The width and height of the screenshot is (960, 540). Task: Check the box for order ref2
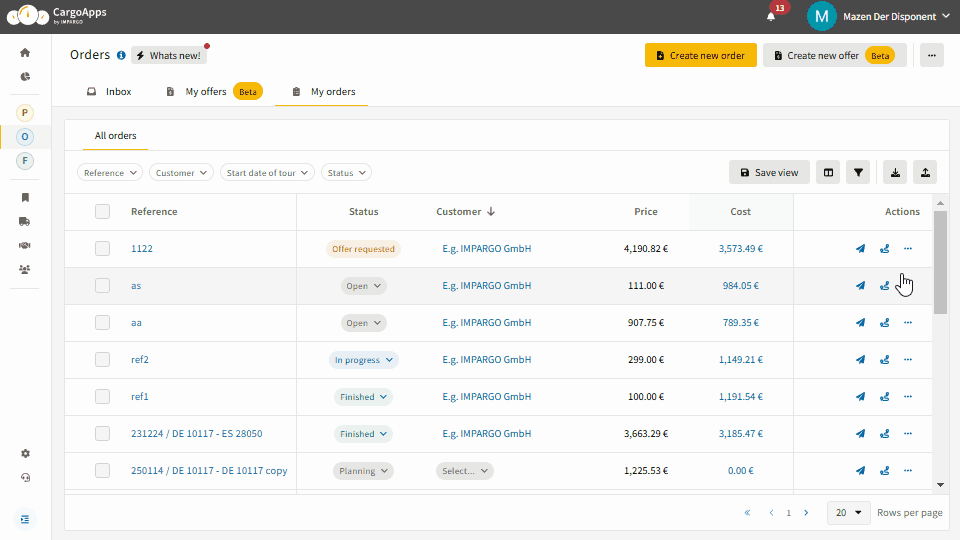[102, 359]
